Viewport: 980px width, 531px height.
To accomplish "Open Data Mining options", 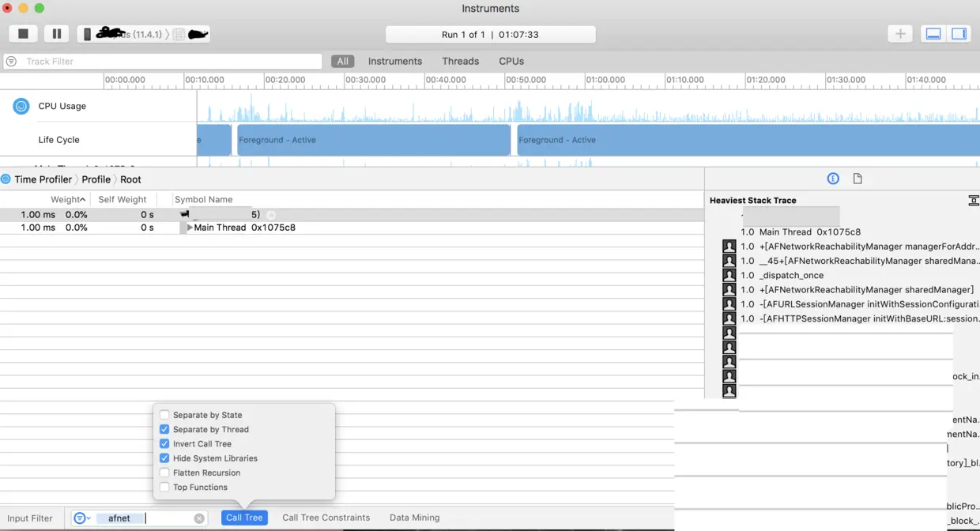I will (x=414, y=518).
